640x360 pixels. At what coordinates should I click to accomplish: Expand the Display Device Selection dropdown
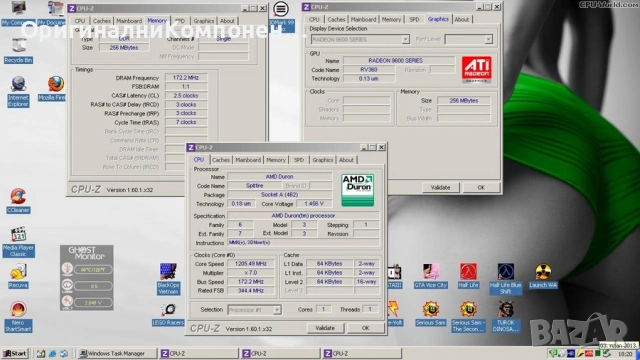pos(405,39)
